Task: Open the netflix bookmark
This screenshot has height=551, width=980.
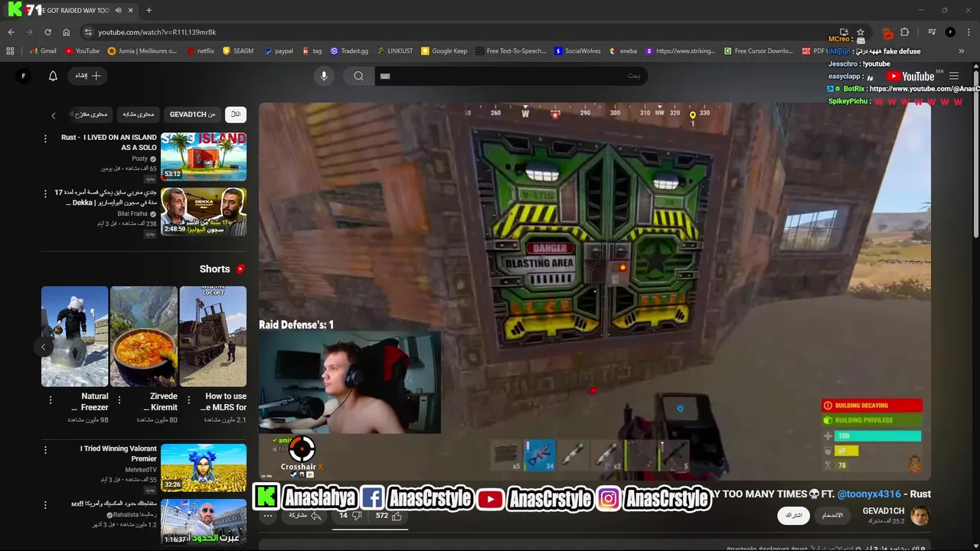Action: pyautogui.click(x=200, y=51)
